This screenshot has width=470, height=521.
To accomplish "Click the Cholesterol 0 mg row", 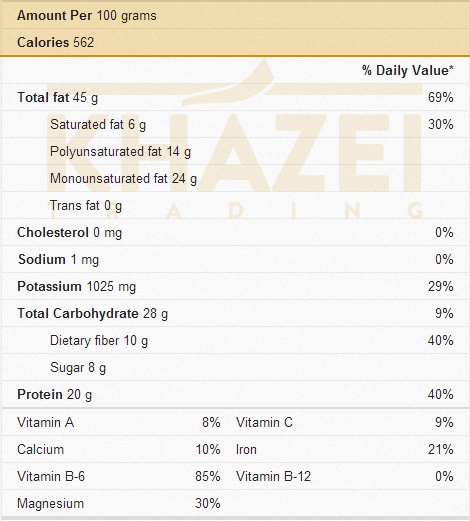I will tap(235, 232).
